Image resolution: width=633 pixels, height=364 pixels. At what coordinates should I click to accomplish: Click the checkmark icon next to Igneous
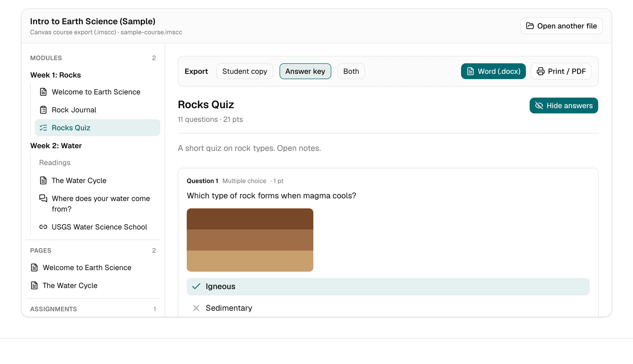click(x=196, y=286)
